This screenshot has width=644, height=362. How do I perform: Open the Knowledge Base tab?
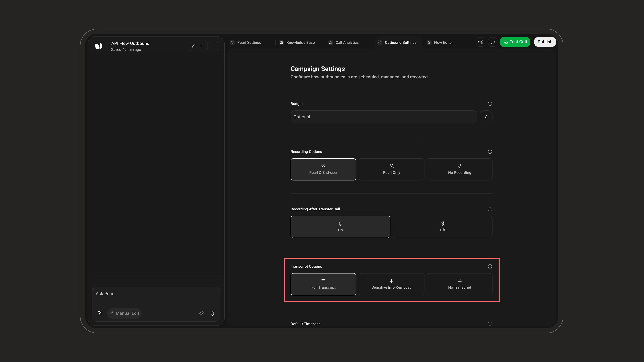coord(297,42)
